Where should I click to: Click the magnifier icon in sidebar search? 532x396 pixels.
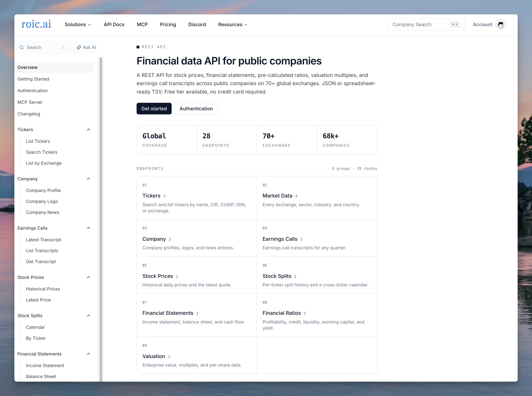click(22, 48)
